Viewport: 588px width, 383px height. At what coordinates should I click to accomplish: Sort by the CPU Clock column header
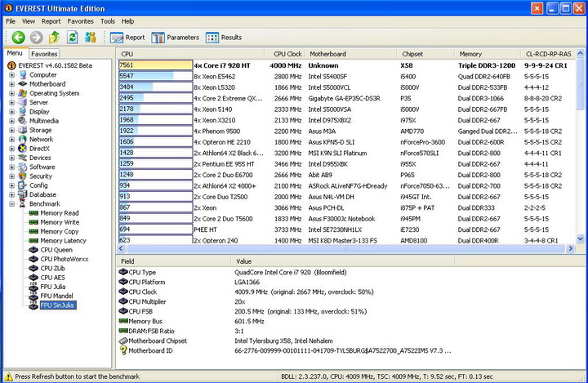284,54
